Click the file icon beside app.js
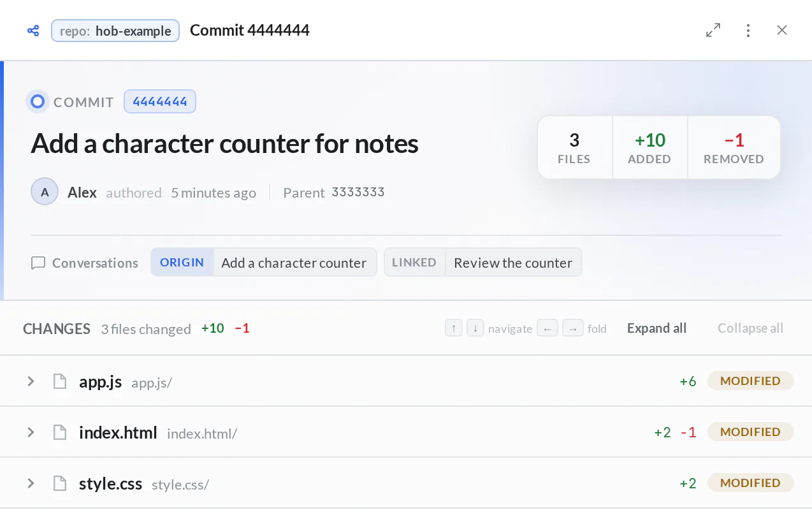Viewport: 812px width, 524px height. [x=59, y=381]
